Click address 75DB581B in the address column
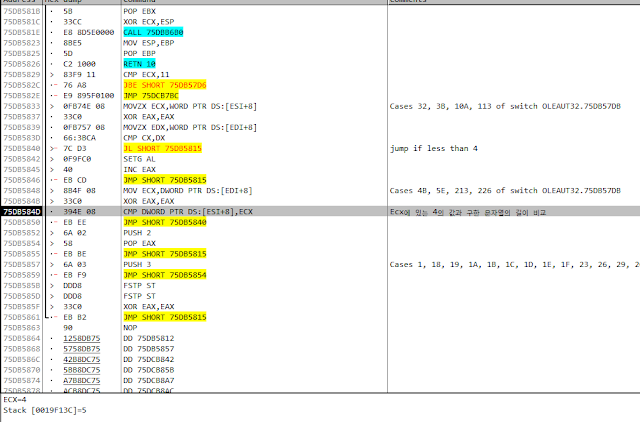This screenshot has width=640, height=422. (22, 11)
